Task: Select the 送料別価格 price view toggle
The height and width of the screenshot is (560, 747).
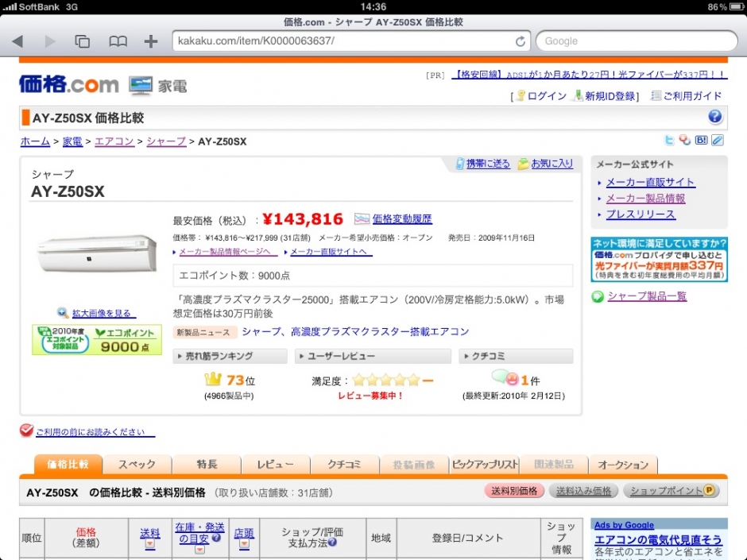Action: click(513, 491)
